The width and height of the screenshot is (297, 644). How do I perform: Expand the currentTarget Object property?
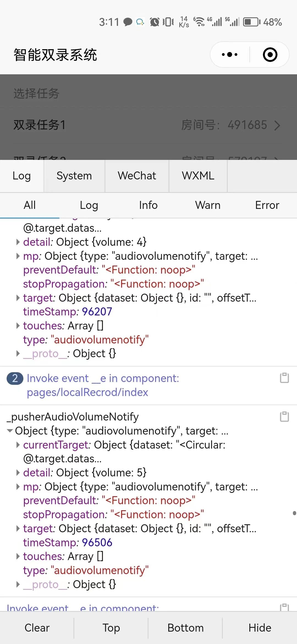(18, 445)
